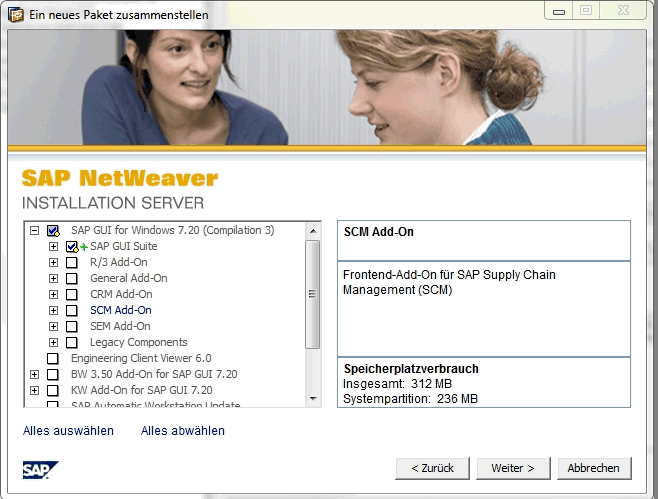The image size is (658, 499).
Task: Click the installer icon in the title bar
Action: pos(16,15)
